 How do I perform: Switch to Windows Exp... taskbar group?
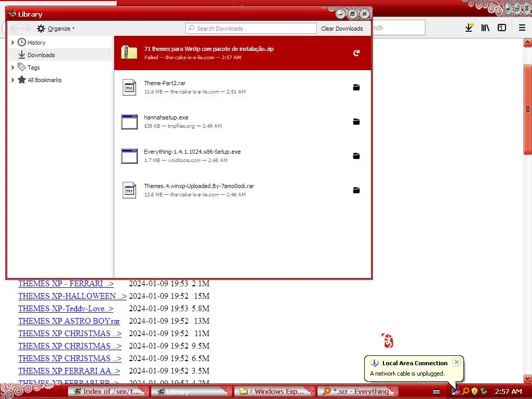click(275, 392)
